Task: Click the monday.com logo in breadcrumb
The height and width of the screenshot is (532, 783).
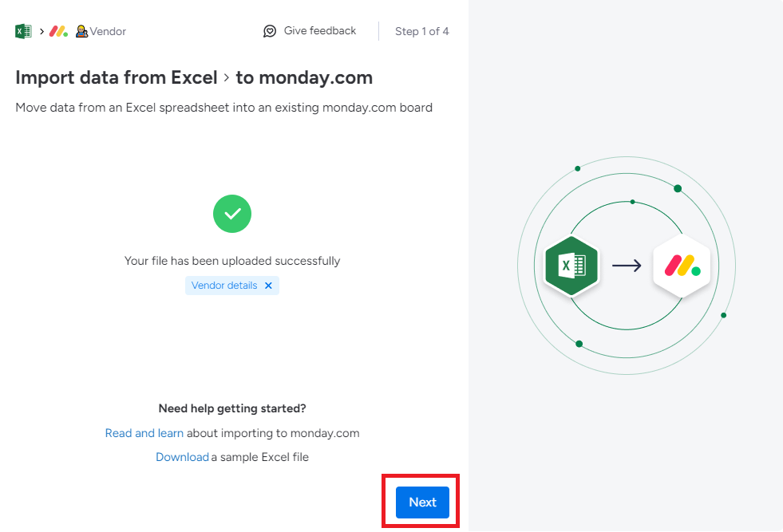Action: tap(58, 31)
